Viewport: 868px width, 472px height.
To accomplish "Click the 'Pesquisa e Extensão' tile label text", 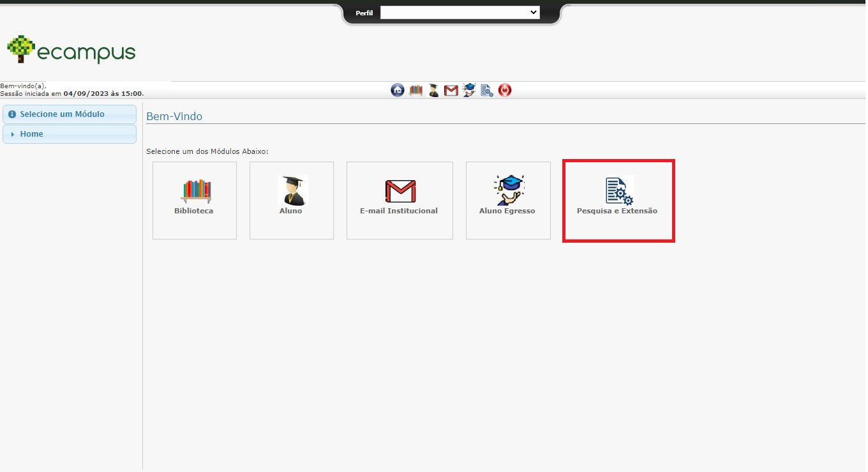I will 617,211.
